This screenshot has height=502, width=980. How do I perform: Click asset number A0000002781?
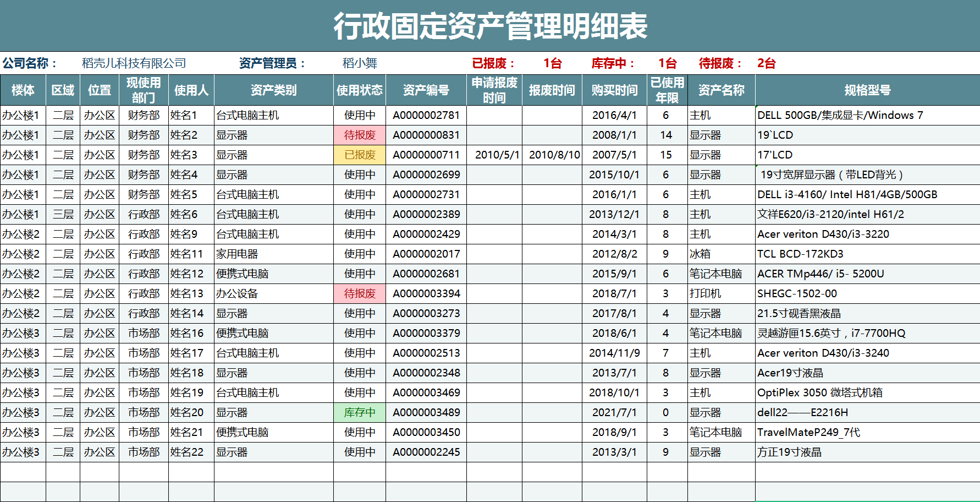tap(426, 115)
